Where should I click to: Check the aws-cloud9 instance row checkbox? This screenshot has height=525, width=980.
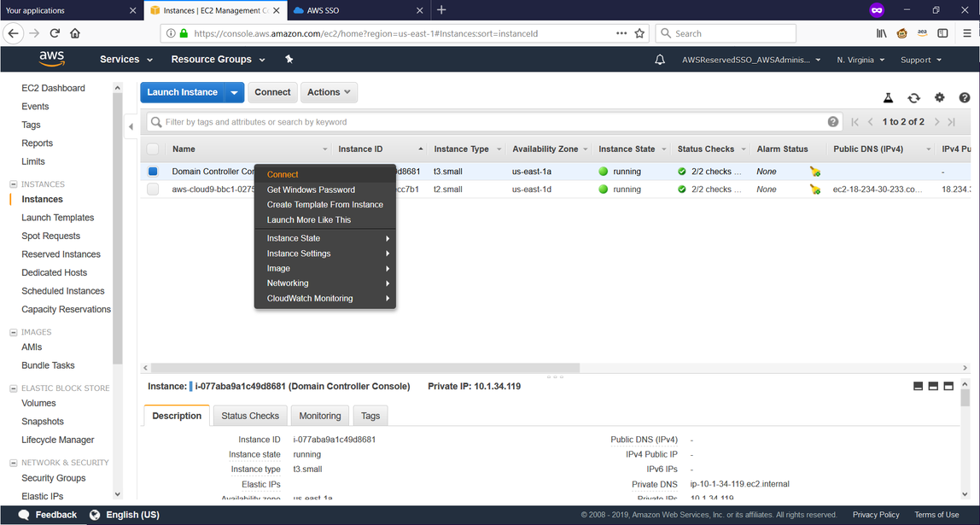pyautogui.click(x=153, y=190)
